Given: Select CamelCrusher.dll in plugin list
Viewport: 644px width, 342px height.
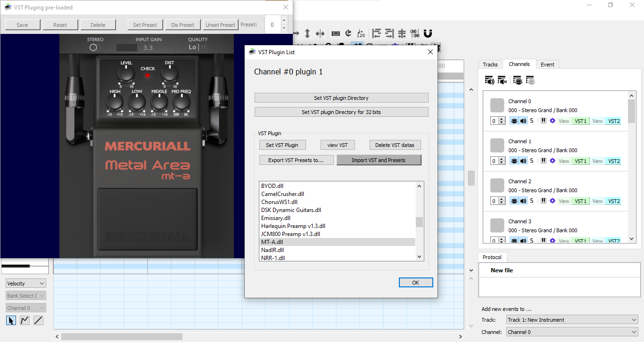Looking at the screenshot, I should [337, 194].
